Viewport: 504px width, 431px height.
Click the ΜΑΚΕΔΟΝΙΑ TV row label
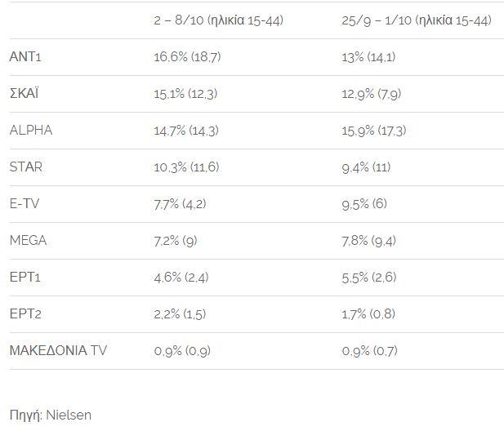point(58,350)
